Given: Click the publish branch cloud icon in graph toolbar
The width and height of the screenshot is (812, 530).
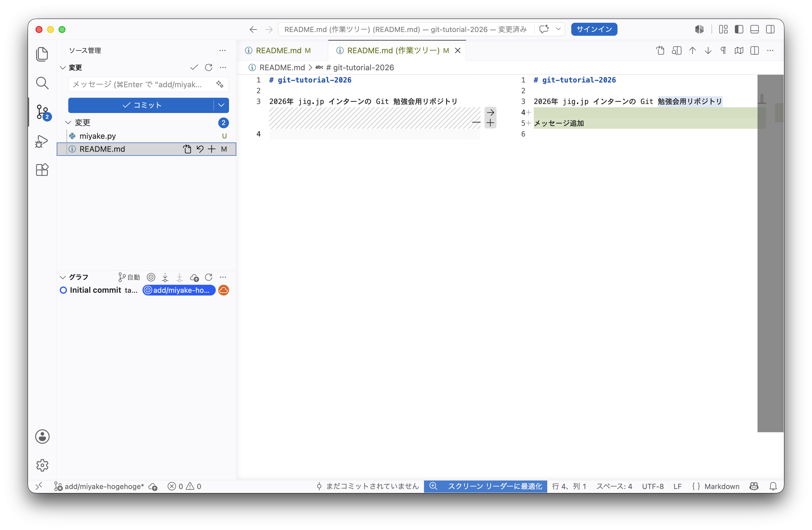Looking at the screenshot, I should click(194, 277).
